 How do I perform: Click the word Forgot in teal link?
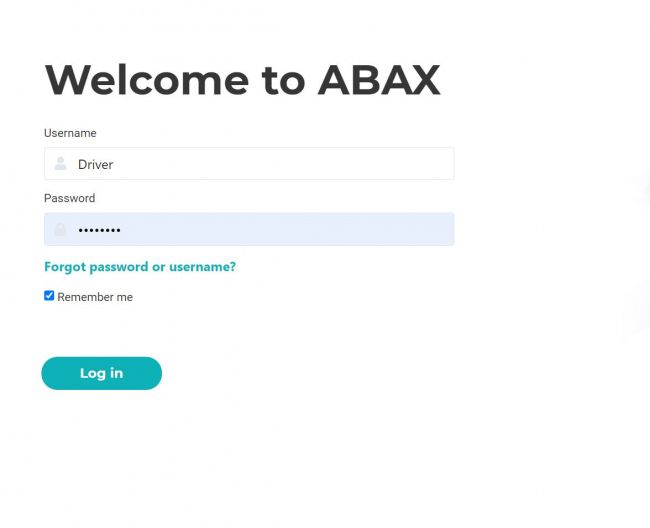coord(65,266)
